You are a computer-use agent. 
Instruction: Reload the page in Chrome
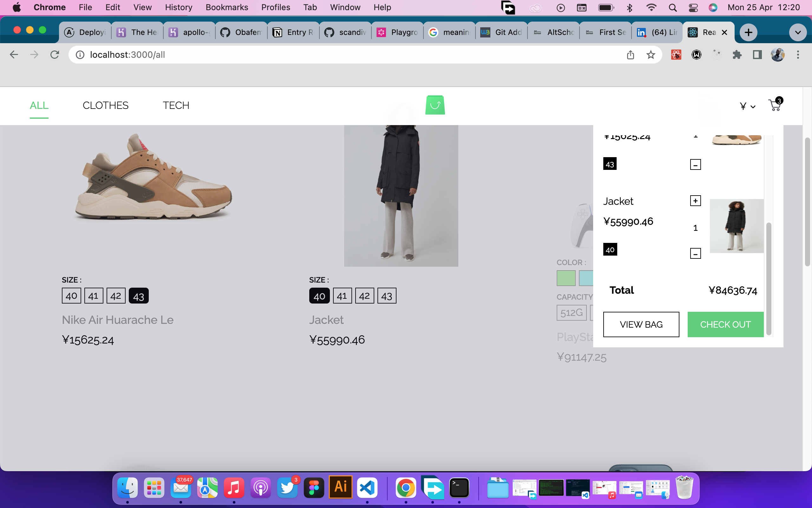[54, 54]
